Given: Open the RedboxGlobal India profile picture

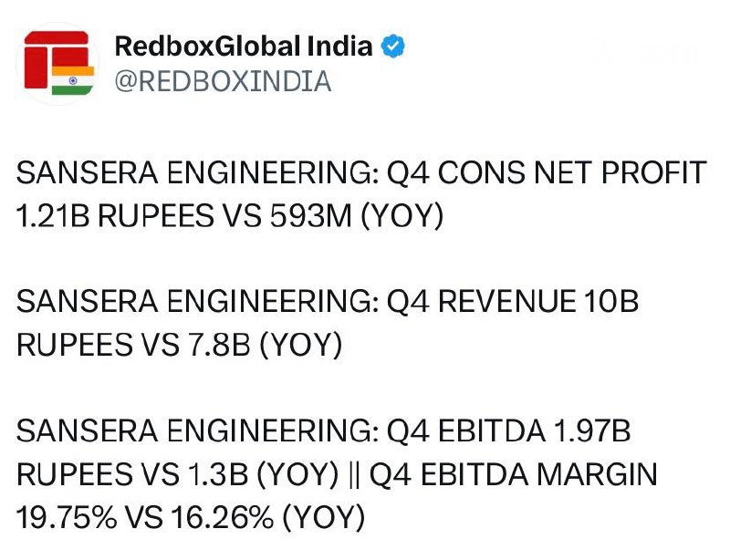Looking at the screenshot, I should click(57, 64).
